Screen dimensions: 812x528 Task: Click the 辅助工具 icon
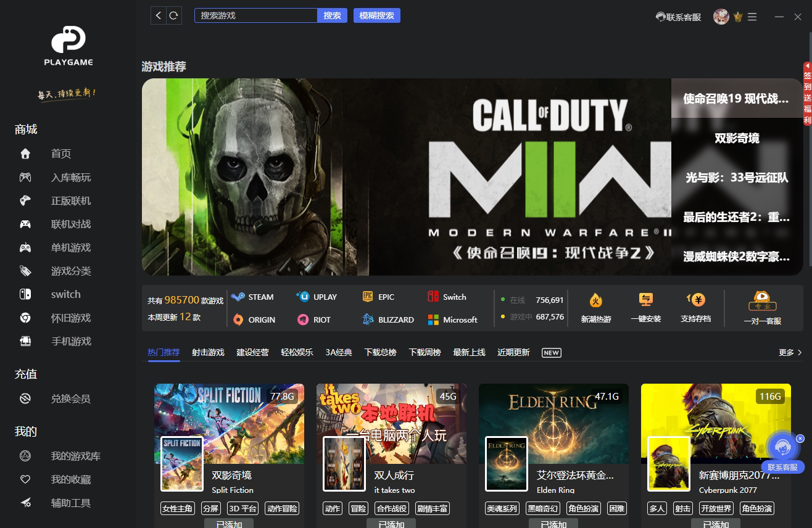tap(25, 503)
